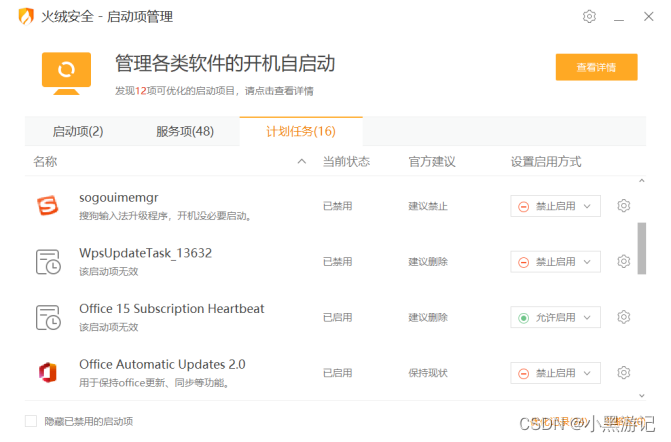Click scrollbar up arrow in task list

(641, 181)
